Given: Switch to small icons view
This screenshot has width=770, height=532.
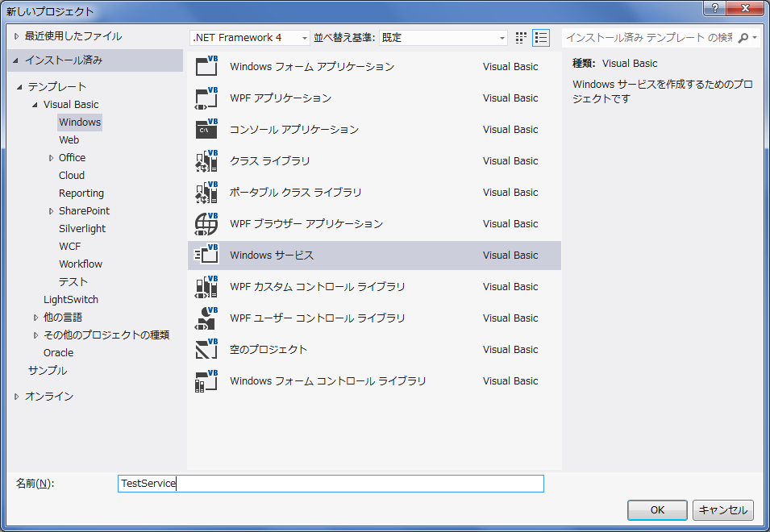Looking at the screenshot, I should click(521, 38).
